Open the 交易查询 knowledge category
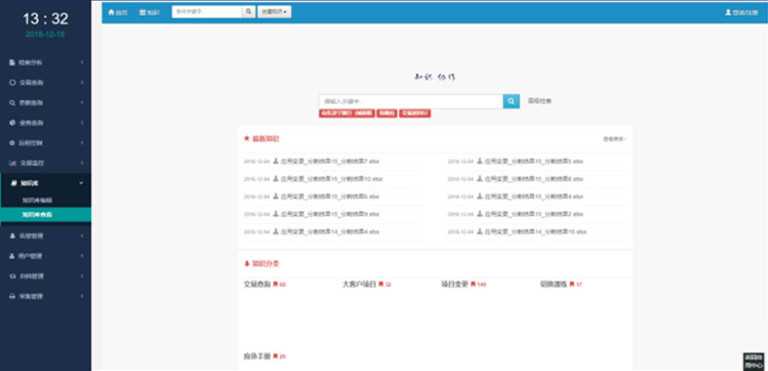768x371 pixels. (x=257, y=284)
